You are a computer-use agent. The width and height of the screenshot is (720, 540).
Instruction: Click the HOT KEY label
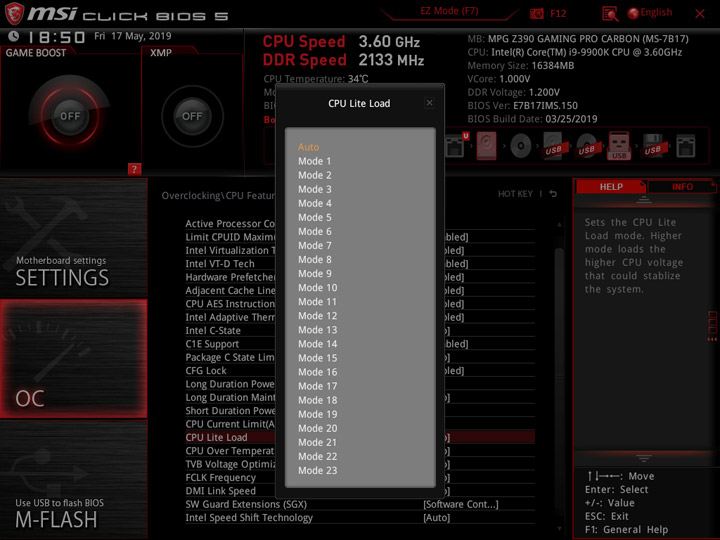[515, 194]
